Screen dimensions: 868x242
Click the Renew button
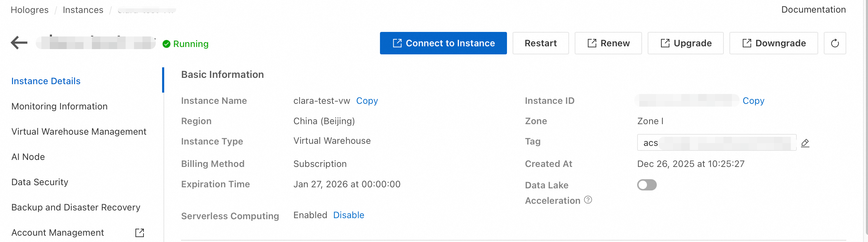point(608,43)
